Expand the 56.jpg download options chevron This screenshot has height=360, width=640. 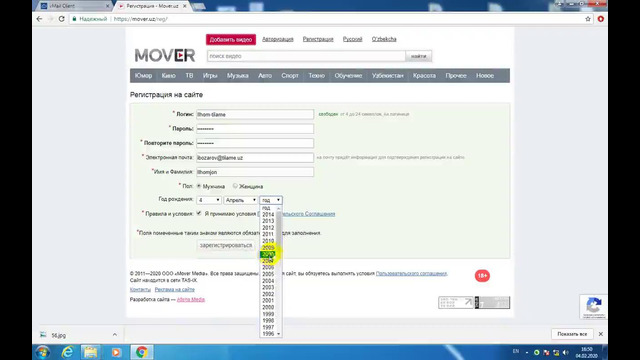[x=115, y=335]
